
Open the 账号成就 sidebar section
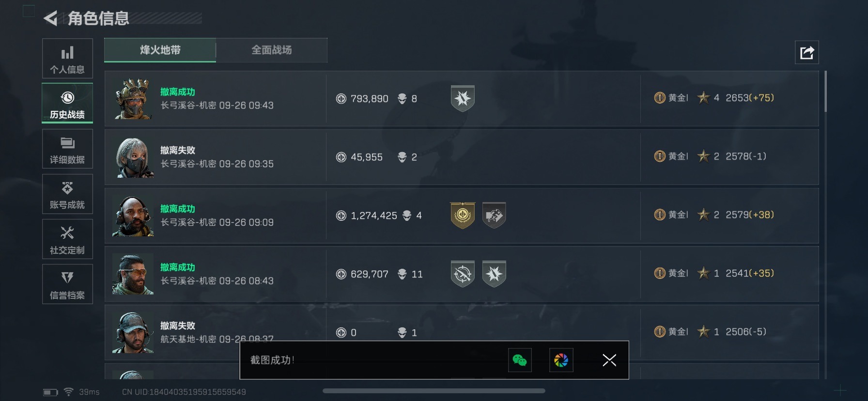coord(67,194)
